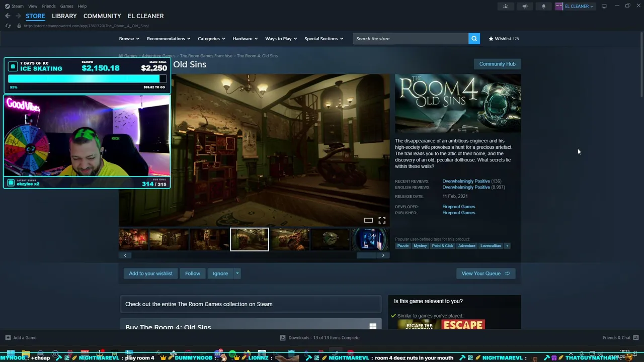Click the screenshot strip scrollbar handle
Screen dimensions: 644x362
click(x=366, y=255)
